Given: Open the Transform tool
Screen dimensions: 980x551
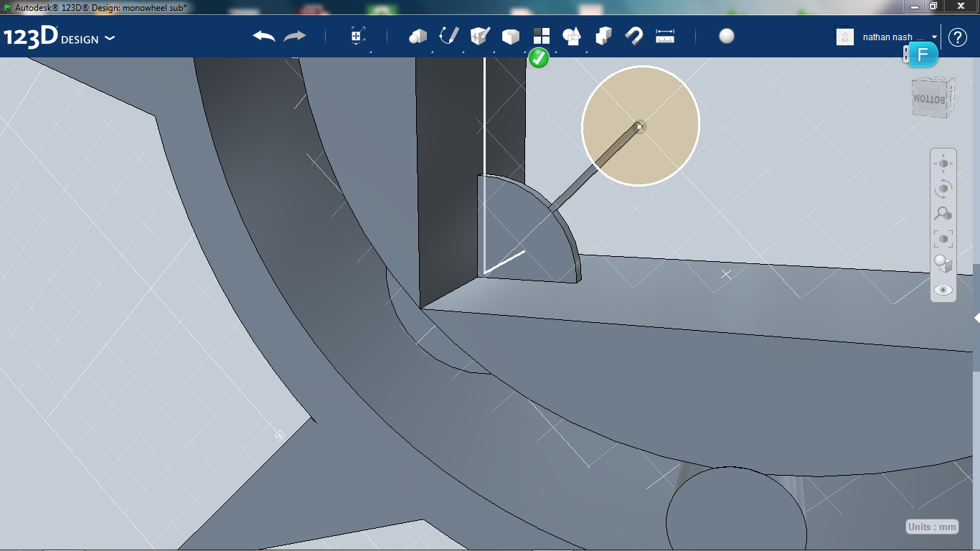Looking at the screenshot, I should (358, 36).
